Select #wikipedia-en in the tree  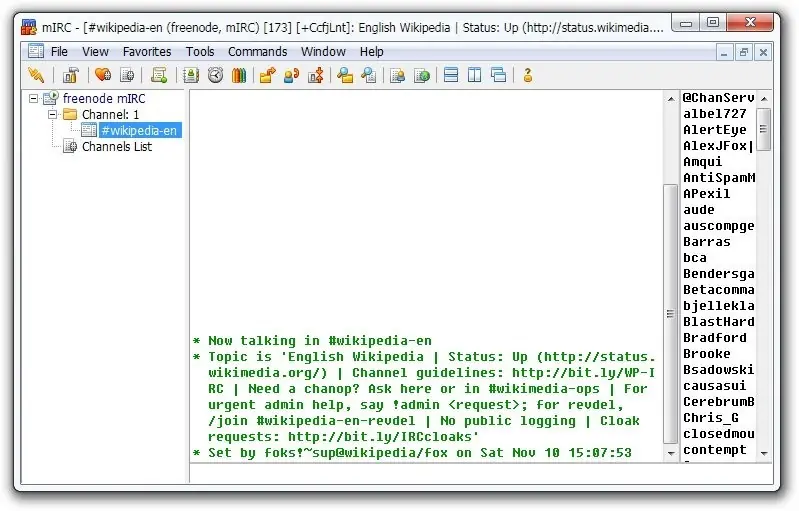point(139,130)
